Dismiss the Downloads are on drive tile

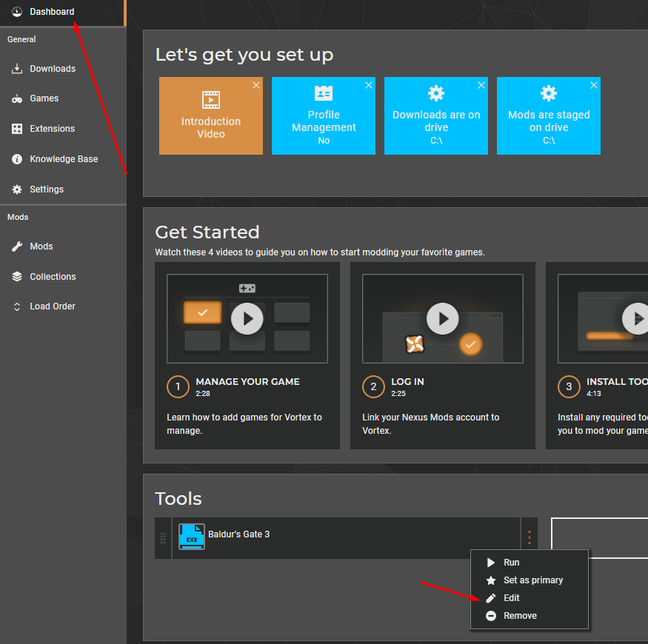(x=481, y=85)
